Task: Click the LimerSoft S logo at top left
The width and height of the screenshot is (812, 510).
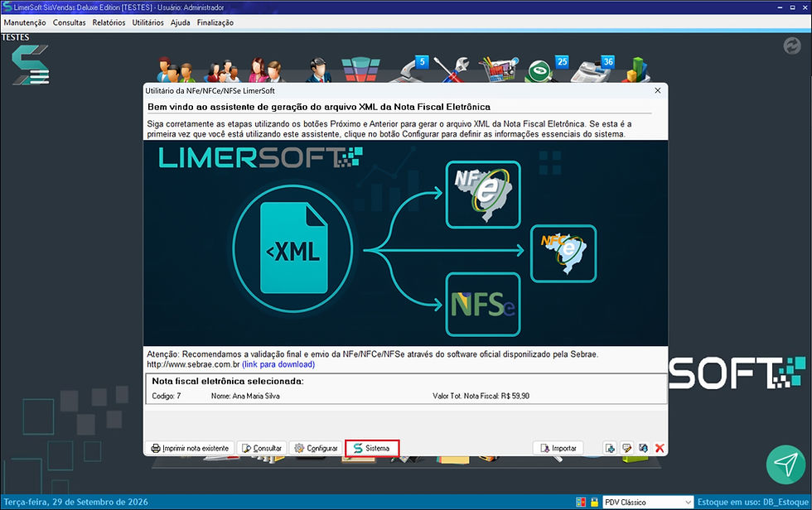Action: point(31,65)
